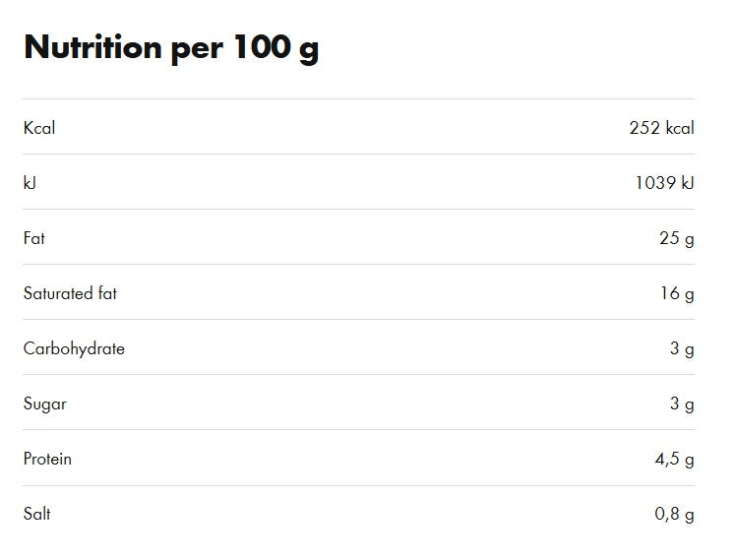Image resolution: width=735 pixels, height=560 pixels.
Task: Click the Saturated fat label
Action: [70, 293]
